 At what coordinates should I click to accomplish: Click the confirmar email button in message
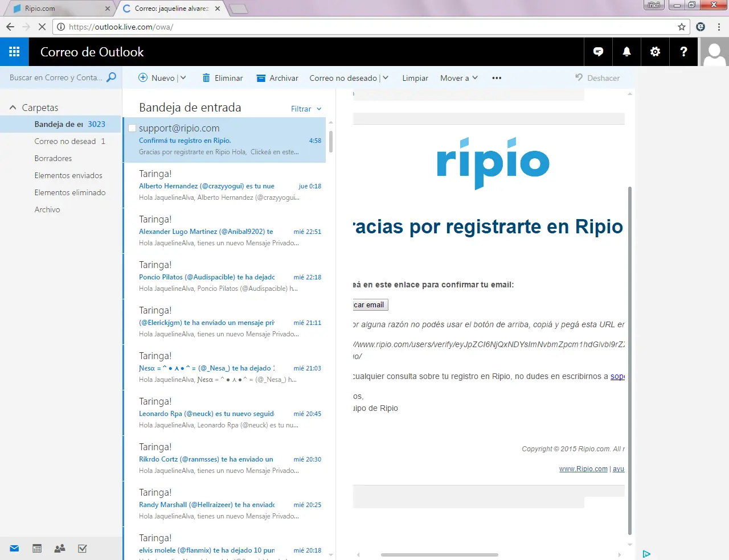click(370, 305)
